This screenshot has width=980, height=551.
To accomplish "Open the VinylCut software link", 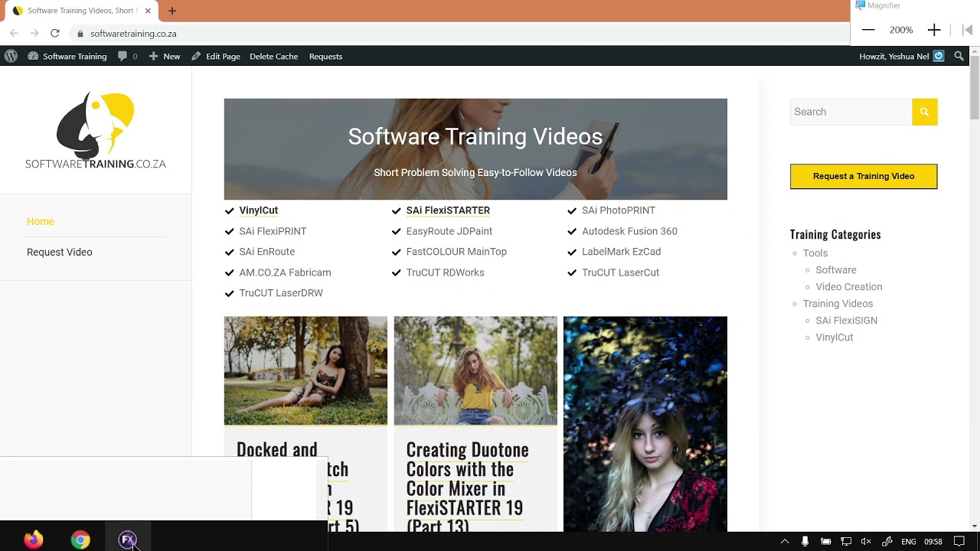I will pyautogui.click(x=258, y=210).
